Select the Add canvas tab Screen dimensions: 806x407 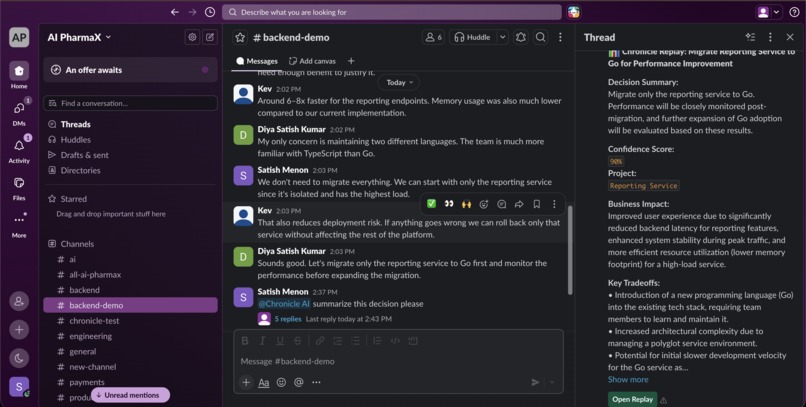coord(312,61)
